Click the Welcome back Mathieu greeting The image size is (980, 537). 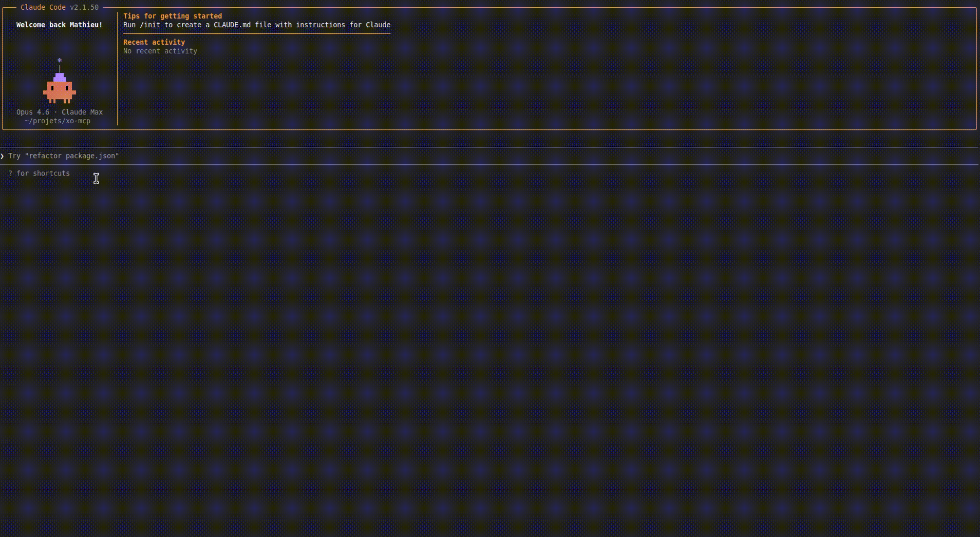(x=59, y=25)
